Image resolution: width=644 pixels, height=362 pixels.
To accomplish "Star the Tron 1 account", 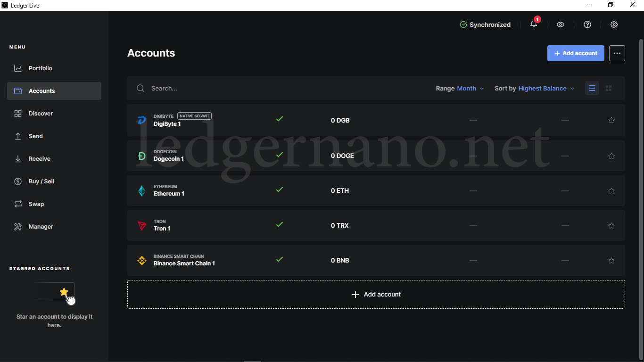I will click(611, 226).
